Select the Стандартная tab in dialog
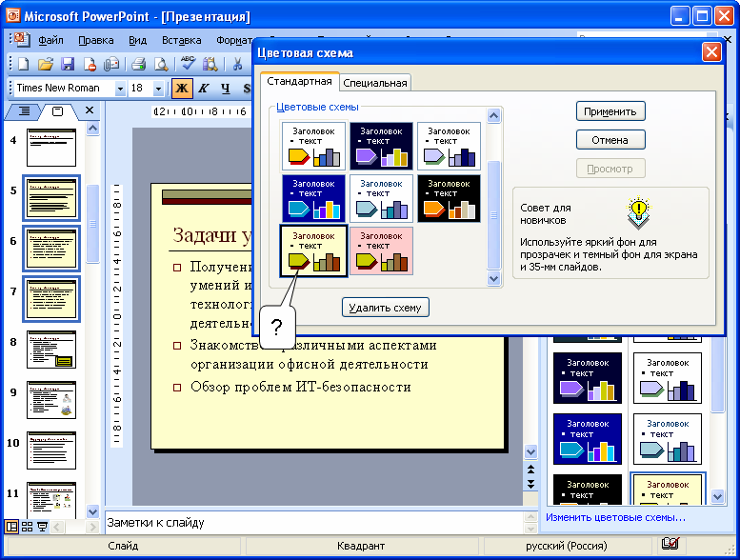 [299, 81]
